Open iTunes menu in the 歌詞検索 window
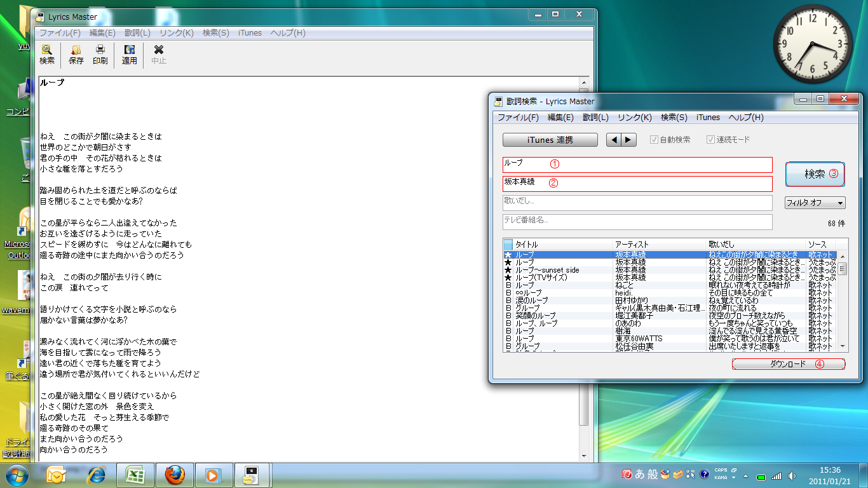This screenshot has height=488, width=868. tap(708, 118)
